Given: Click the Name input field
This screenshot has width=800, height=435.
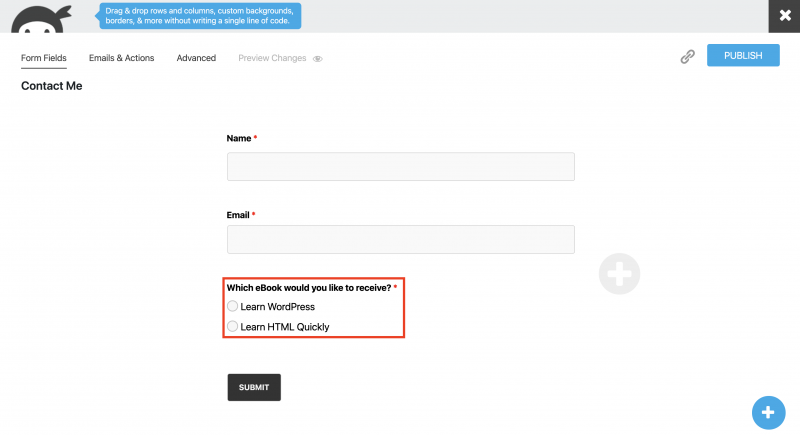Looking at the screenshot, I should [401, 166].
